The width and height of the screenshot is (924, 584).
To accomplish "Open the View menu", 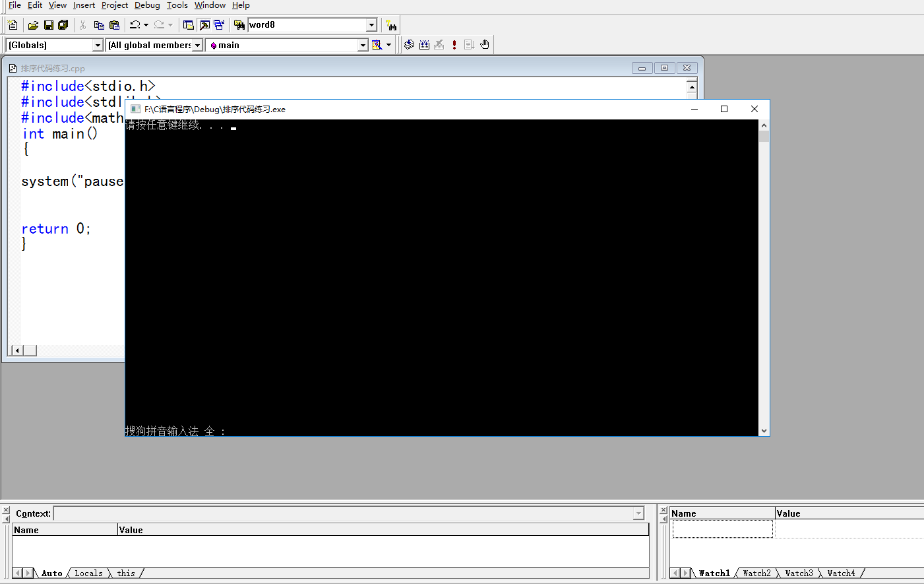I will click(x=57, y=5).
